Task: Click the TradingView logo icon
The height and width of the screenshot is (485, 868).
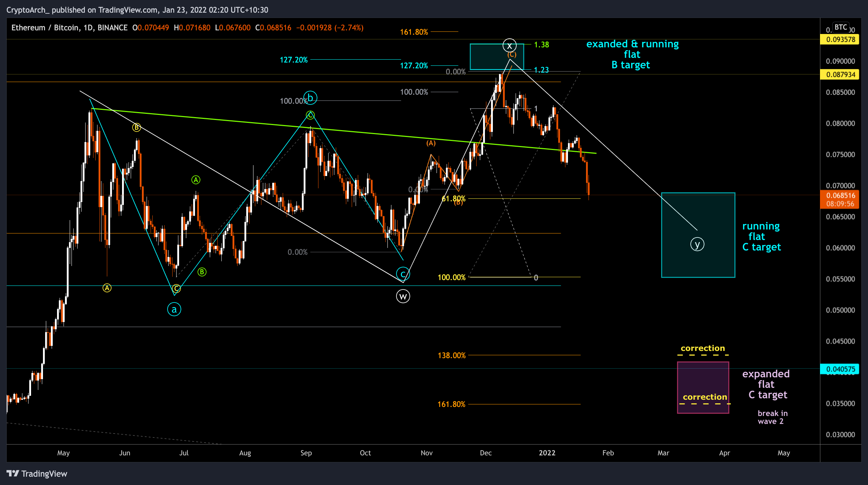Action: [x=13, y=473]
